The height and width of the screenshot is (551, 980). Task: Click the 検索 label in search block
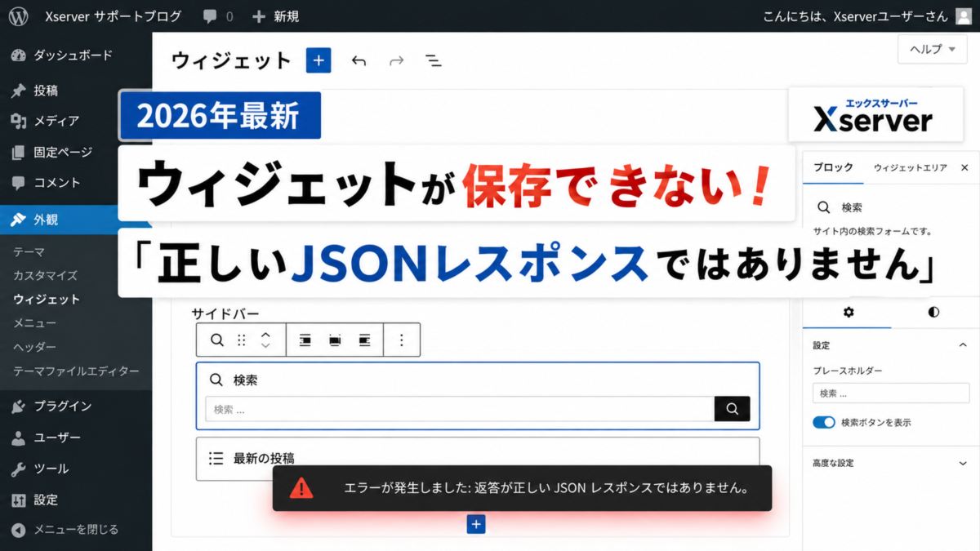tap(246, 380)
